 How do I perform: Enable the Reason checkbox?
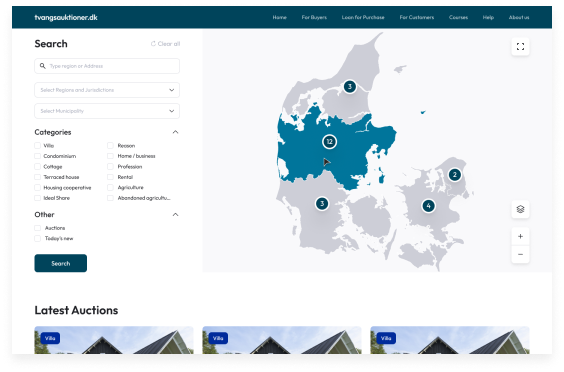110,145
